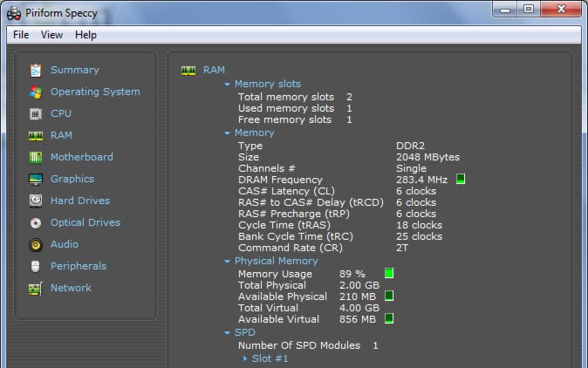Select the CPU chip icon
The image size is (588, 368).
[36, 113]
